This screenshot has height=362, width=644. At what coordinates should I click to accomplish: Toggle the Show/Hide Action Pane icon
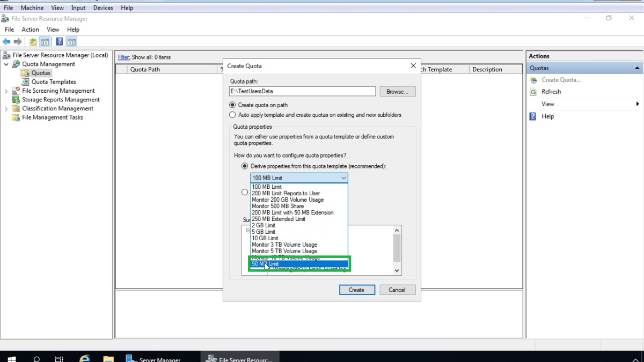[x=71, y=42]
